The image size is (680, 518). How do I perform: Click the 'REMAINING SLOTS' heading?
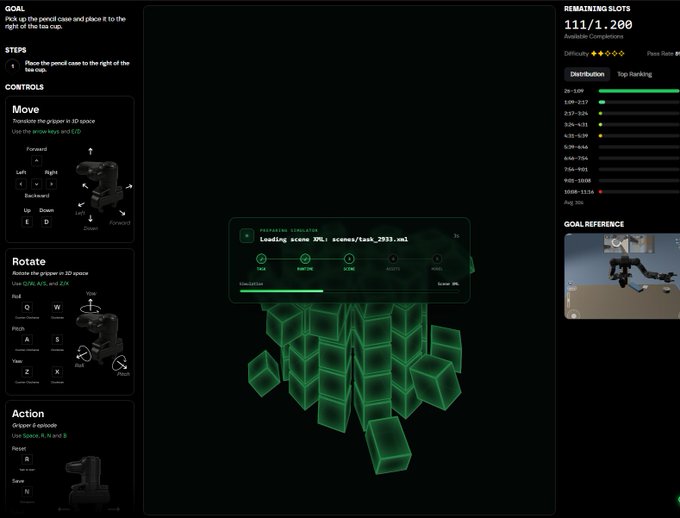click(597, 8)
